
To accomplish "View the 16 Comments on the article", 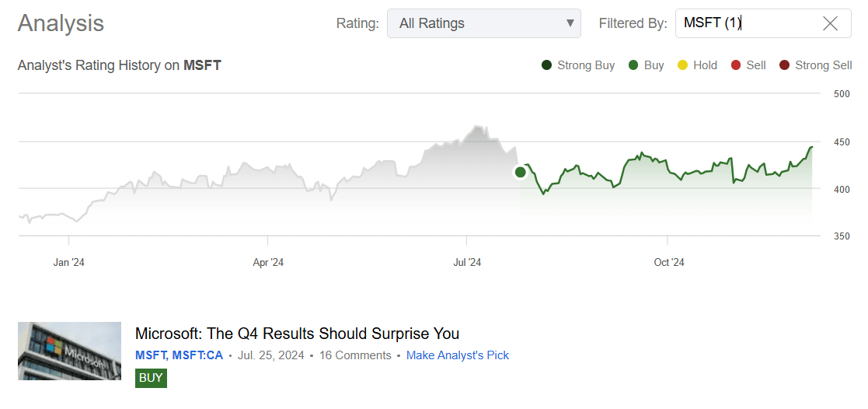I will point(355,355).
